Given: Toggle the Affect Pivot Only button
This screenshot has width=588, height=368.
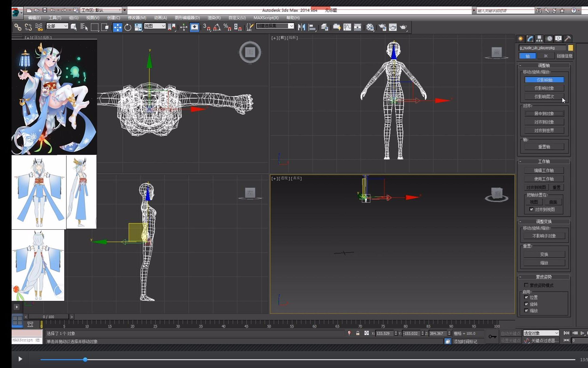Looking at the screenshot, I should (544, 80).
